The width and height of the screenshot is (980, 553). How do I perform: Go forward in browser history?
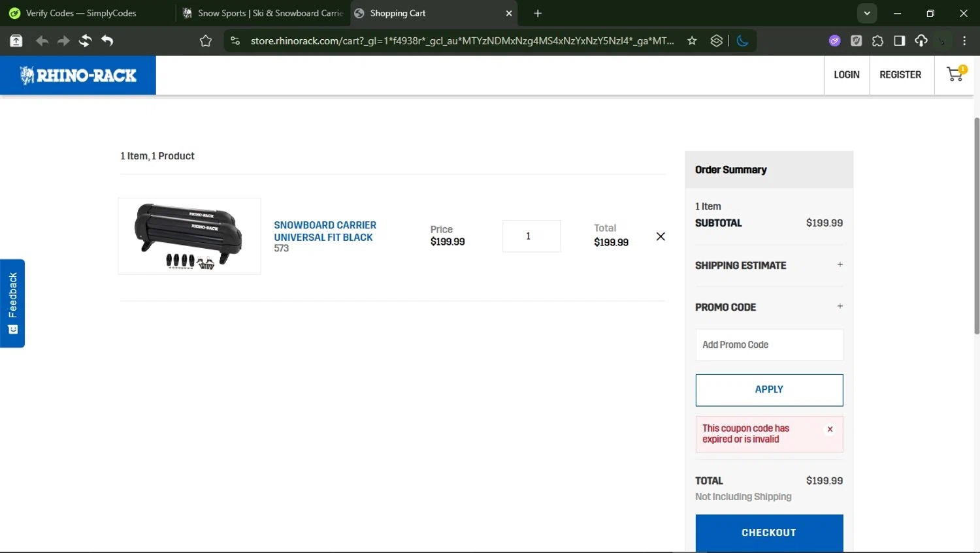(63, 40)
